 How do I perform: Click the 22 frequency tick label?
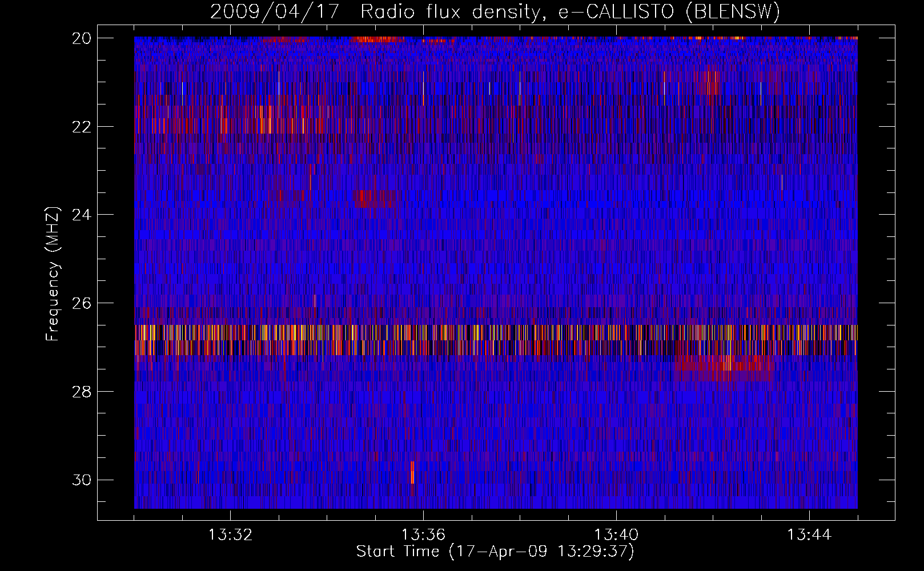(82, 126)
